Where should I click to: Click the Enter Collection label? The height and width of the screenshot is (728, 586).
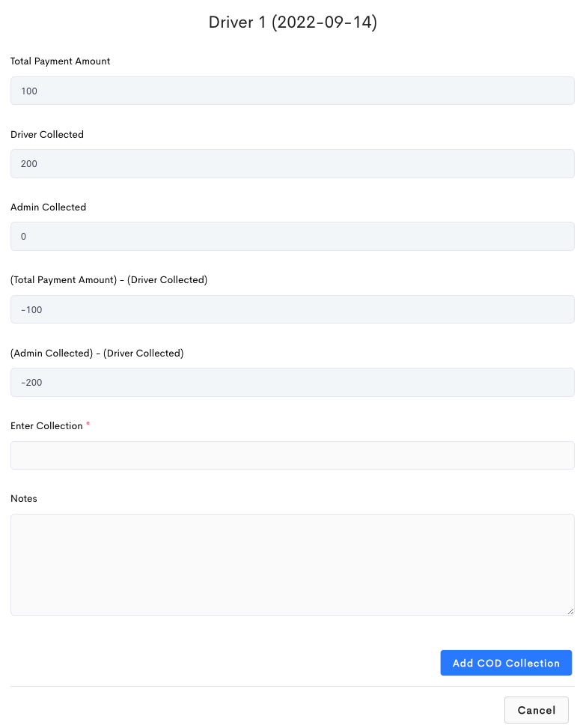point(46,425)
